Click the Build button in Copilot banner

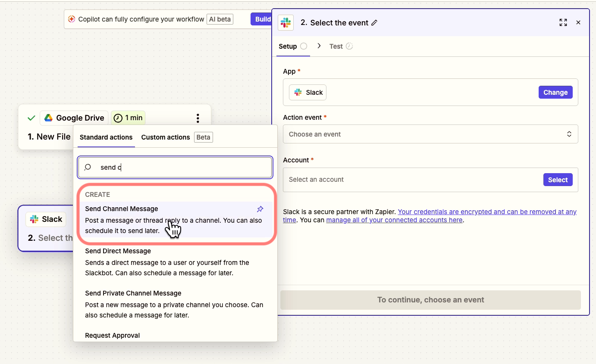[261, 19]
